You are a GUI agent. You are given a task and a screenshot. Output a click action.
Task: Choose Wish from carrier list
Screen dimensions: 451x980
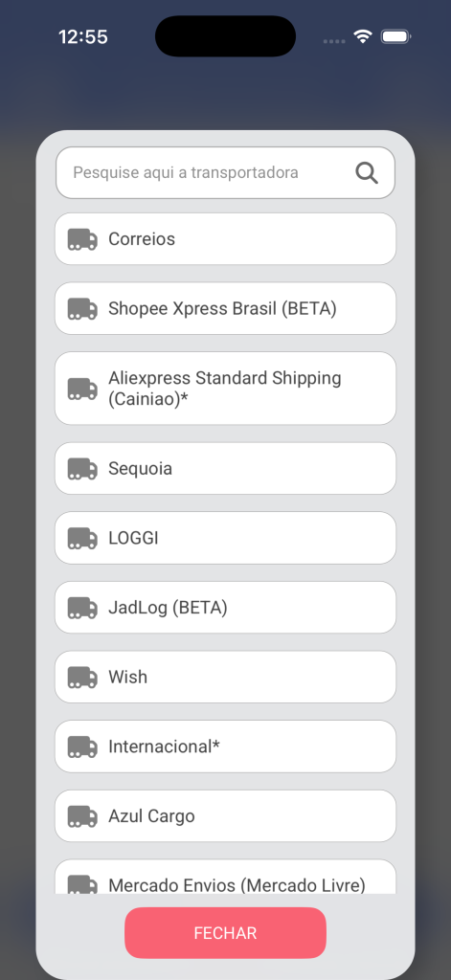click(225, 677)
